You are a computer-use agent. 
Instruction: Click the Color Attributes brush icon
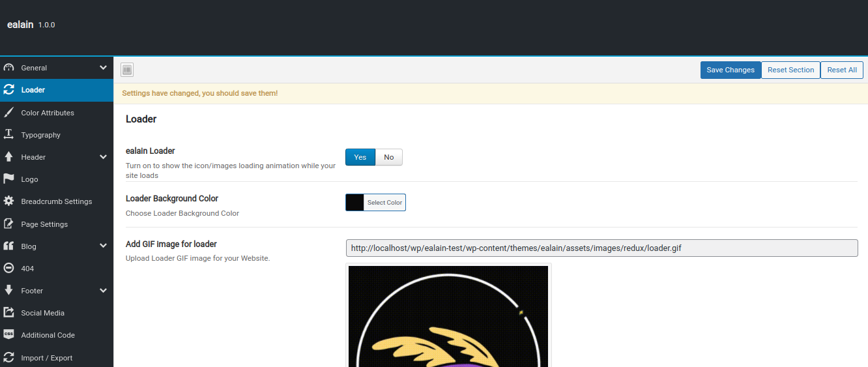click(x=9, y=112)
